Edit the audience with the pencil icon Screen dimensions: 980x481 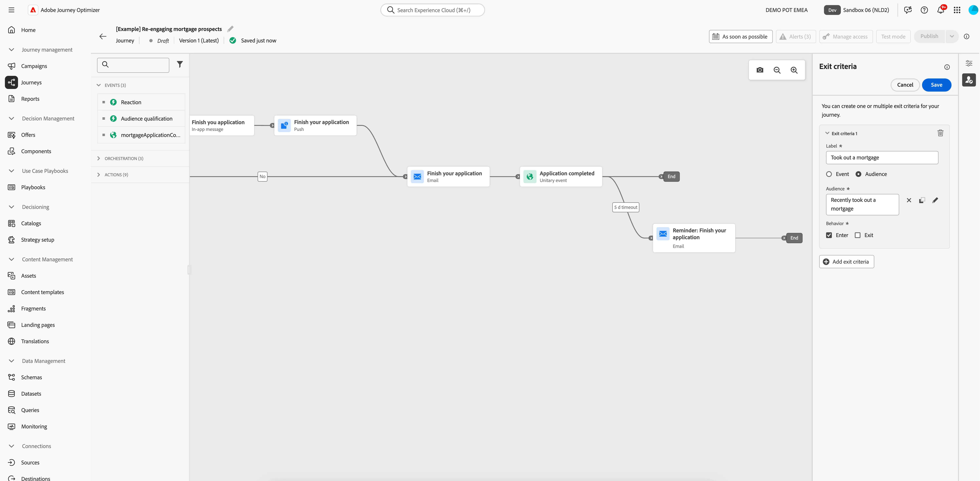[935, 200]
